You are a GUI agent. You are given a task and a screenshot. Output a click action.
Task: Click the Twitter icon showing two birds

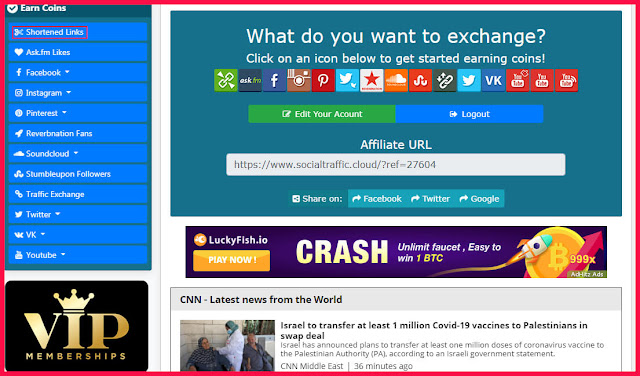coord(347,80)
